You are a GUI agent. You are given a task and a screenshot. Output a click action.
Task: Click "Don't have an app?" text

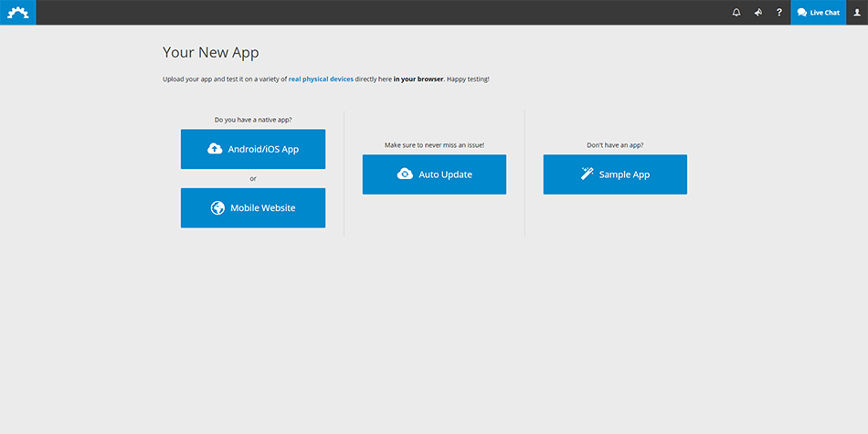coord(615,145)
